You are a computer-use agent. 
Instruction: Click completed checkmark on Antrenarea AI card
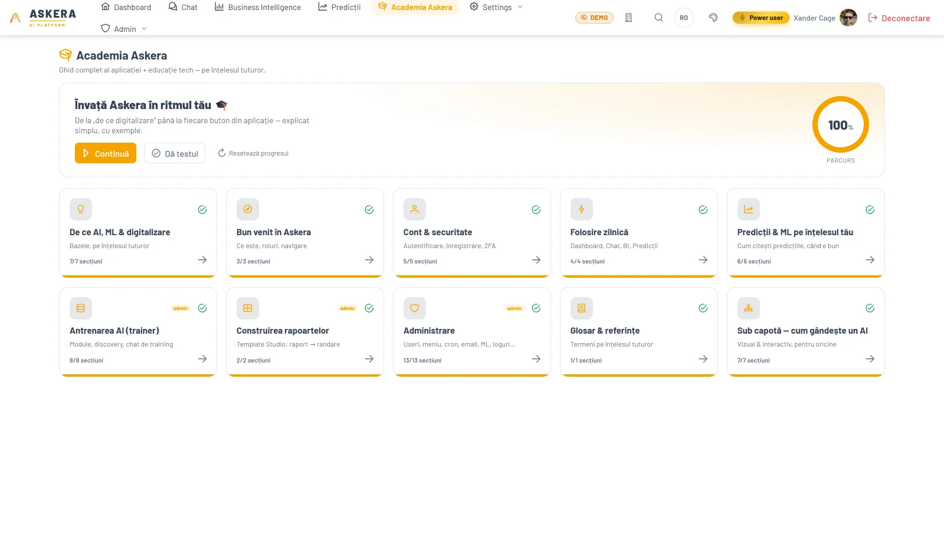[202, 308]
